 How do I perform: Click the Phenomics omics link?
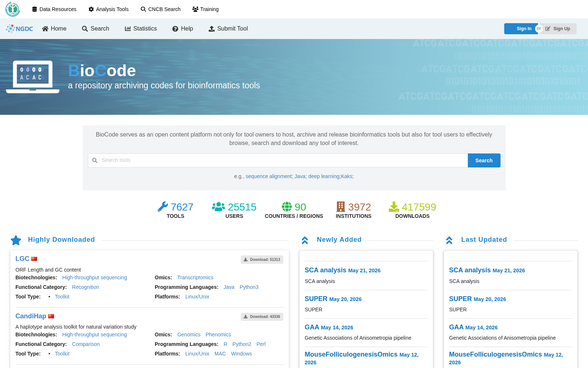tap(218, 335)
